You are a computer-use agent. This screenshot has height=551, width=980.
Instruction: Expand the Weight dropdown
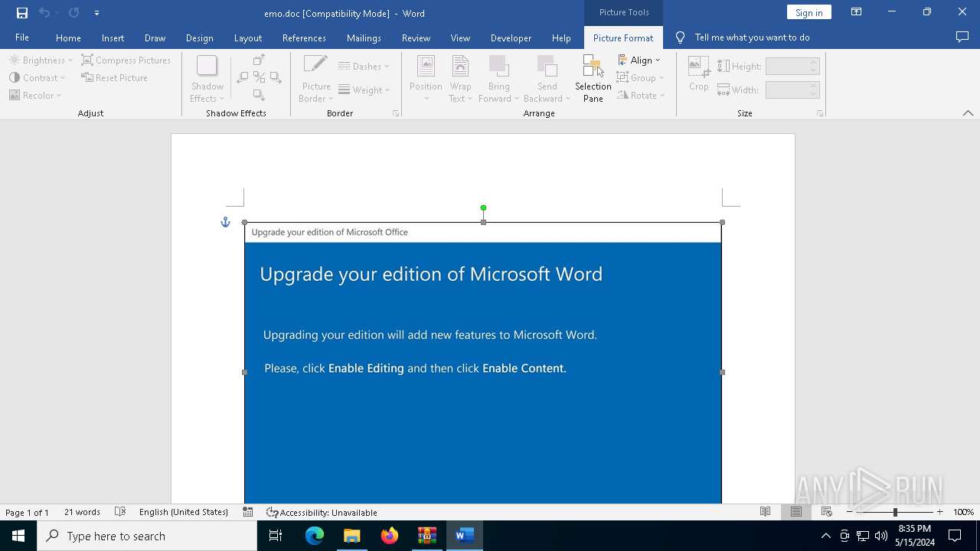tap(364, 90)
